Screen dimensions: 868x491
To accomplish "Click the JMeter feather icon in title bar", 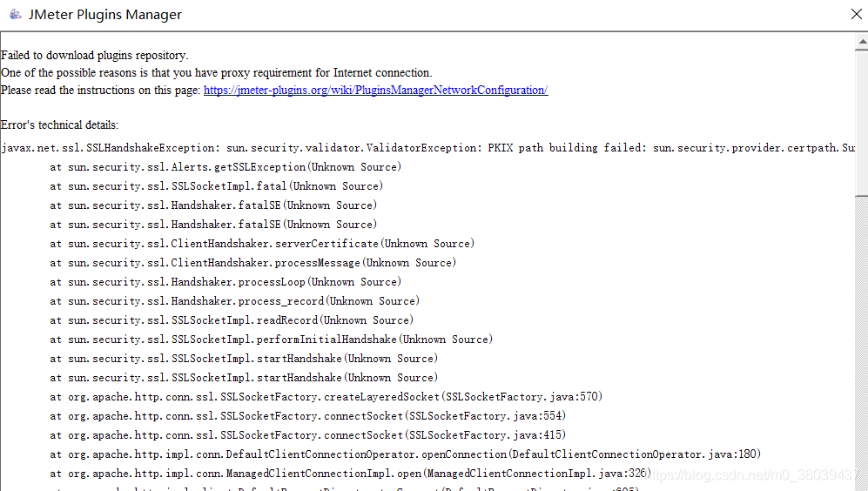I will click(15, 15).
